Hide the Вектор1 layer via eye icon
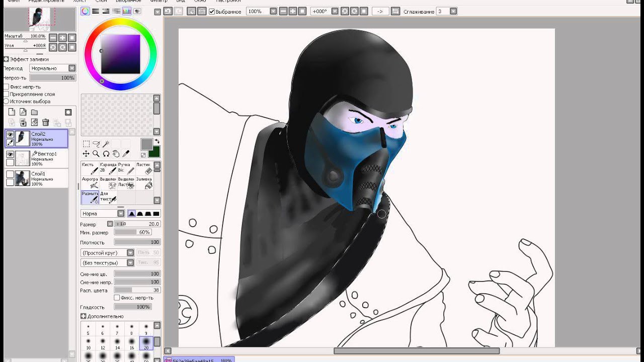Viewport: 644px width, 362px height. tap(10, 154)
